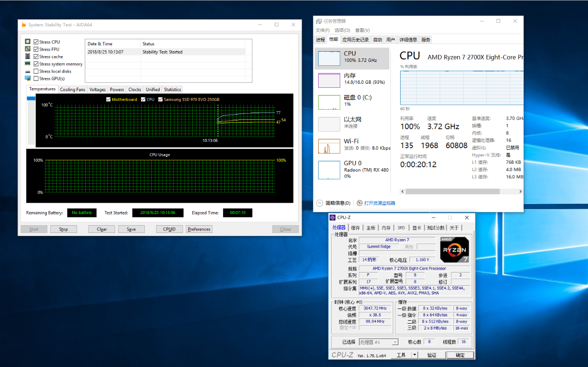Hide the Samsung SSD 970 EVO temperature line
This screenshot has height=367, width=588.
click(161, 99)
